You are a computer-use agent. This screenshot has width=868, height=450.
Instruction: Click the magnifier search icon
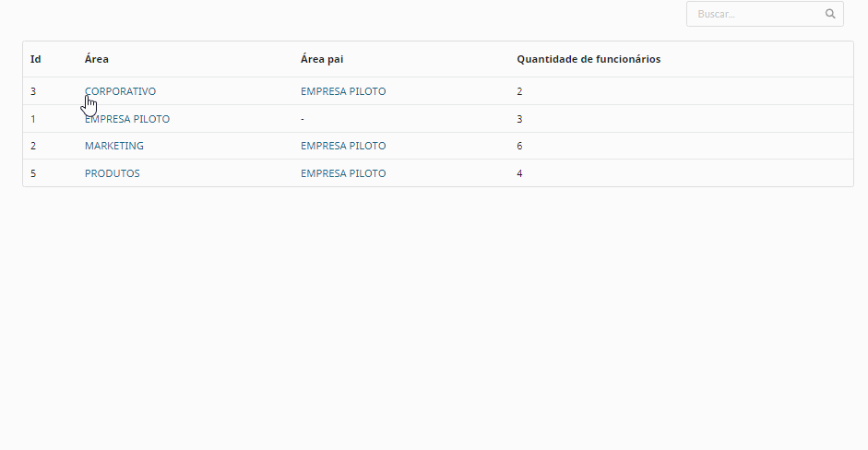click(x=830, y=14)
